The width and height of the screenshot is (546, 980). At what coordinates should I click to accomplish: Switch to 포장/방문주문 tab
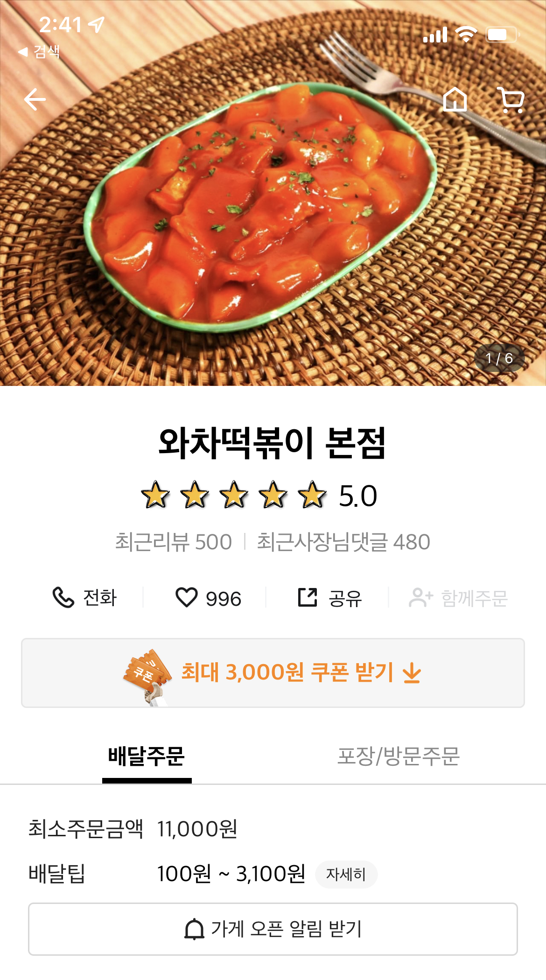coord(399,756)
